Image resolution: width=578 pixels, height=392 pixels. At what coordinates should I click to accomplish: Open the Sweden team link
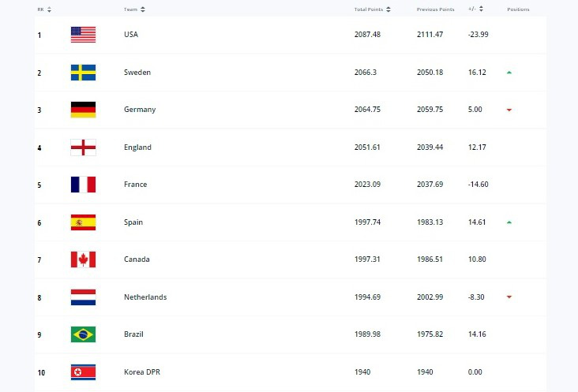[137, 73]
